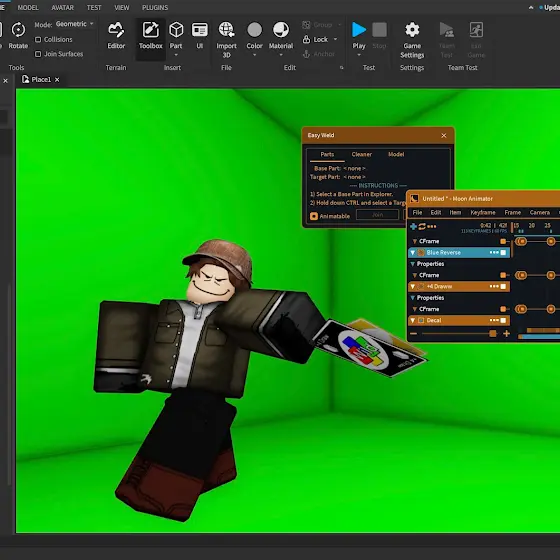Image resolution: width=560 pixels, height=560 pixels.
Task: Close the Easy Weld window
Action: click(x=444, y=135)
